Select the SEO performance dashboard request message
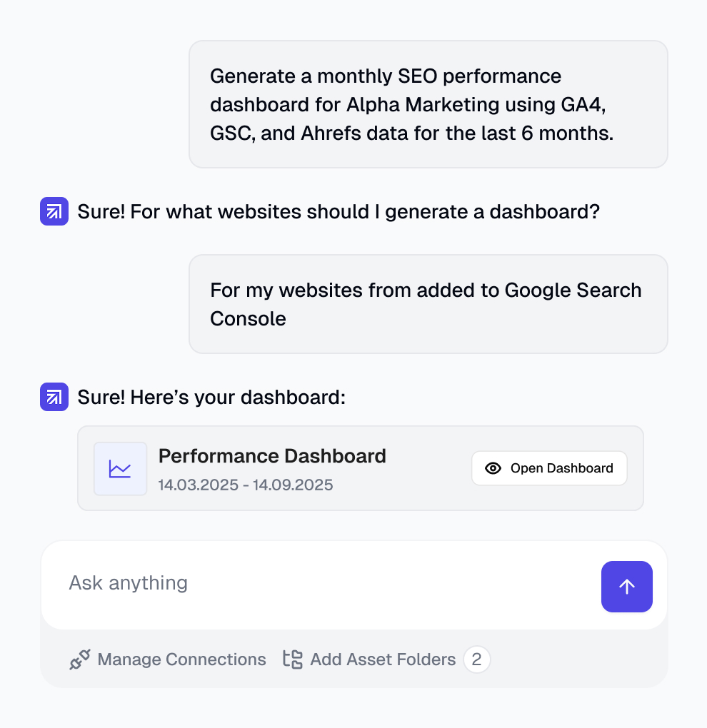The height and width of the screenshot is (728, 707). pos(428,104)
